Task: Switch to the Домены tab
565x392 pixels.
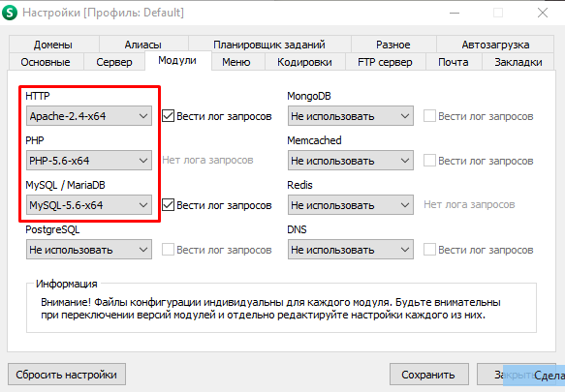Action: point(53,45)
